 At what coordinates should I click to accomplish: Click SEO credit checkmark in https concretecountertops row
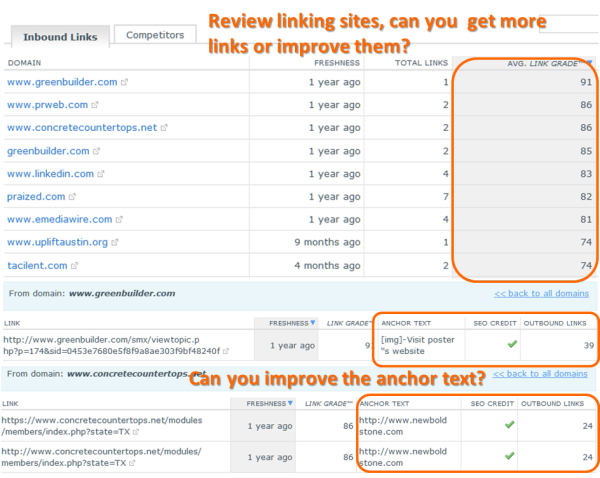[509, 424]
